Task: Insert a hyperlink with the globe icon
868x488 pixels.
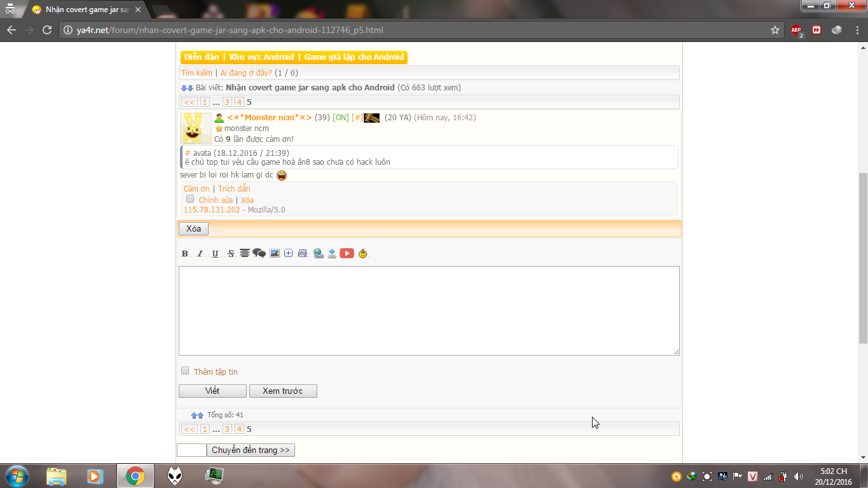Action: click(318, 253)
